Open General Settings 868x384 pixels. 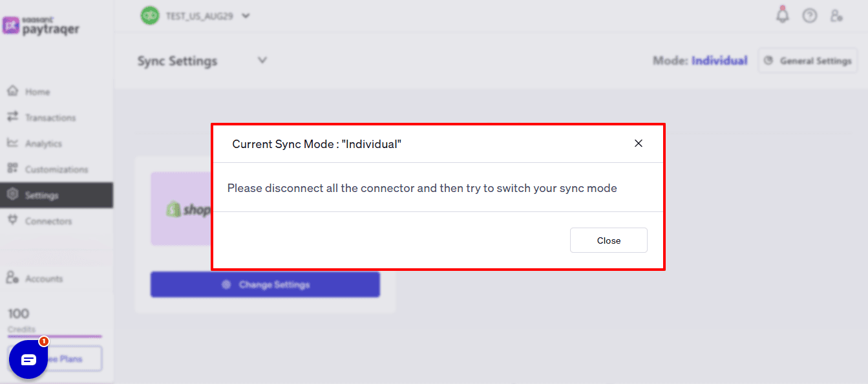pyautogui.click(x=807, y=60)
